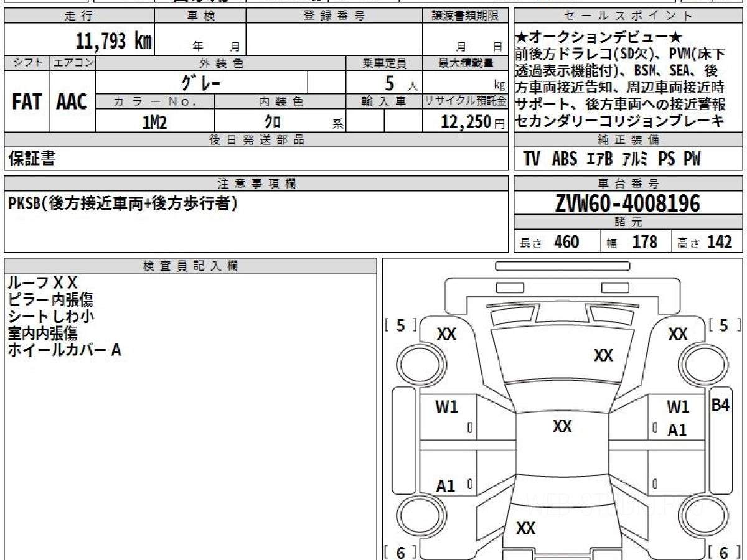Click the B4 damage mark on diagram
The width and height of the screenshot is (747, 560).
coord(720,405)
